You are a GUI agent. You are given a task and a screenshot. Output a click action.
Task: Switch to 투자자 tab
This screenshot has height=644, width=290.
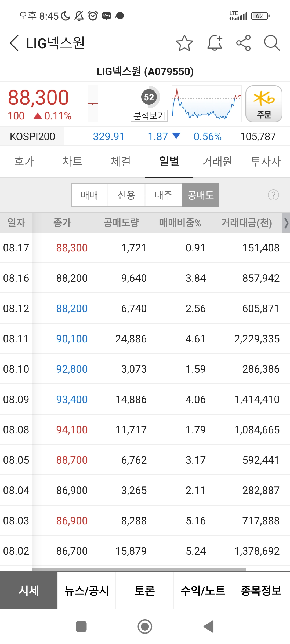pos(266,161)
